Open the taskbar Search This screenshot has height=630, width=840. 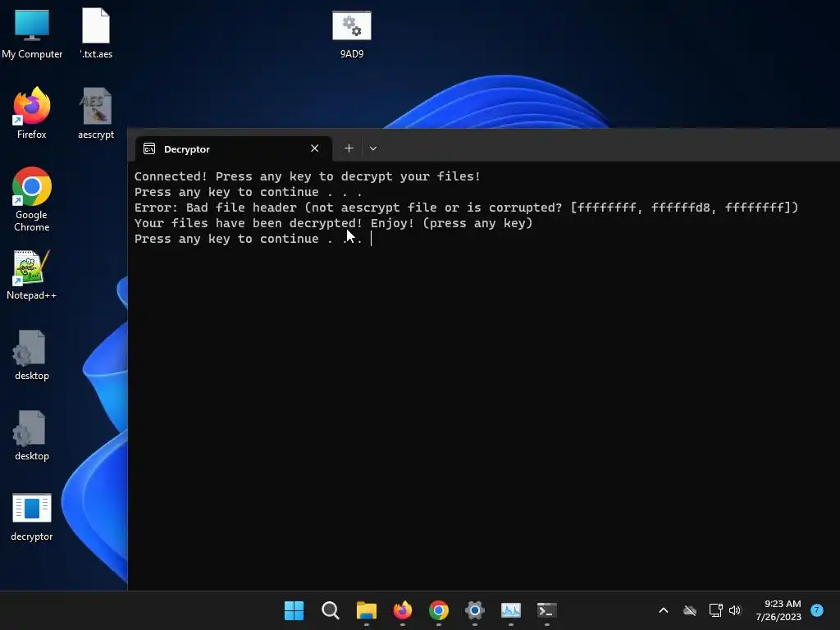(x=330, y=610)
